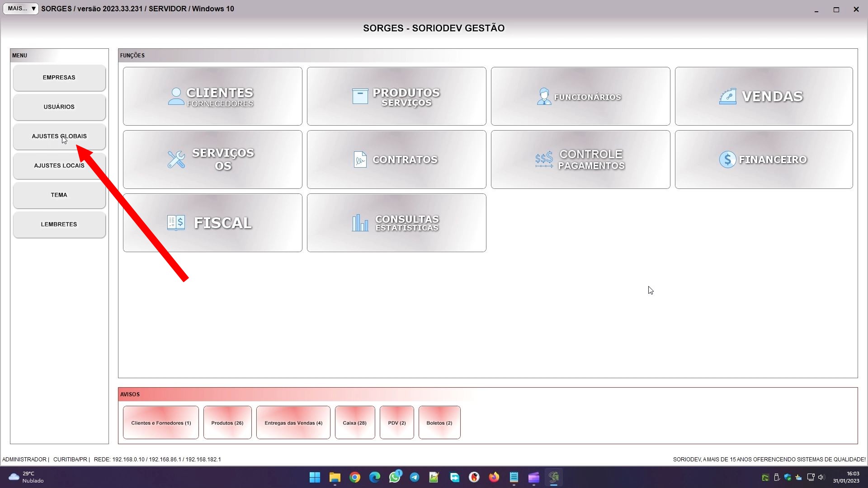The width and height of the screenshot is (868, 488).
Task: Click the network icon in system tray
Action: [x=811, y=477]
